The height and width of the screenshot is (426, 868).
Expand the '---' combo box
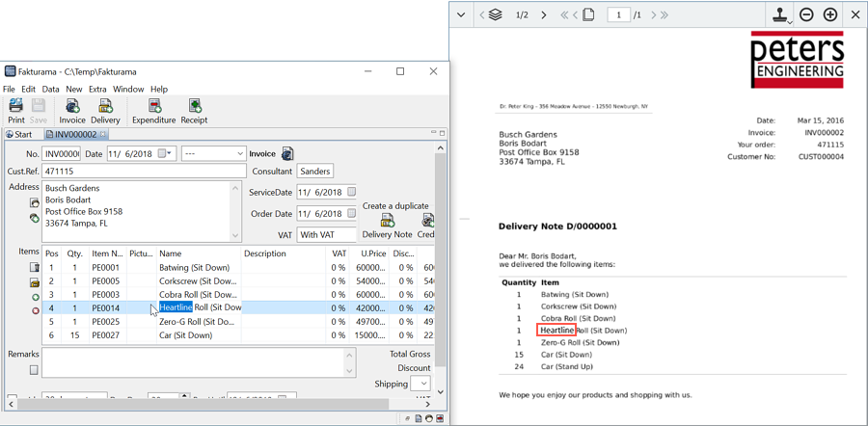point(239,153)
